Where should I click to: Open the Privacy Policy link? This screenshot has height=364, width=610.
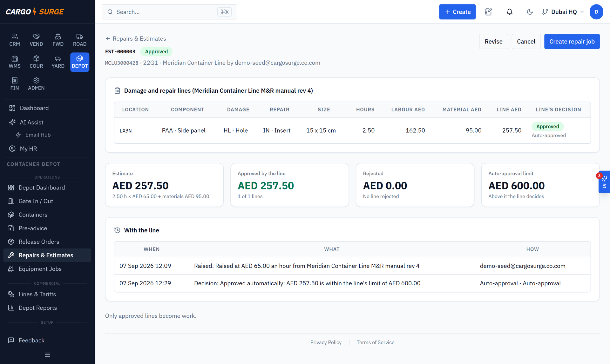(326, 342)
